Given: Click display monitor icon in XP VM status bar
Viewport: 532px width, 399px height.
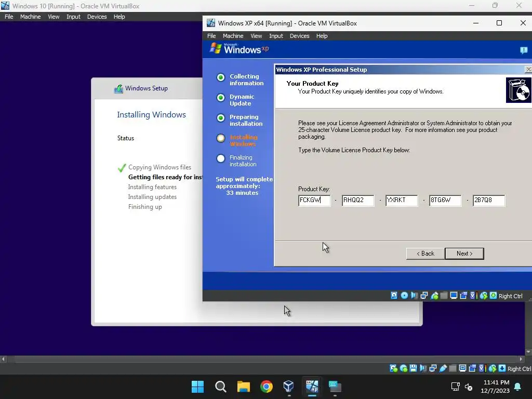Looking at the screenshot, I should click(454, 296).
